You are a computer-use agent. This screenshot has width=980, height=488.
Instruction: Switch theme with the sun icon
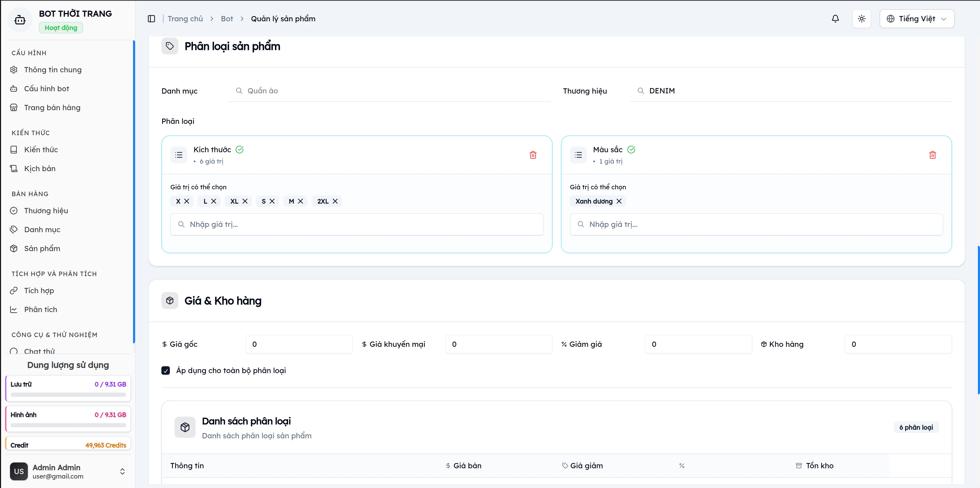(x=862, y=19)
